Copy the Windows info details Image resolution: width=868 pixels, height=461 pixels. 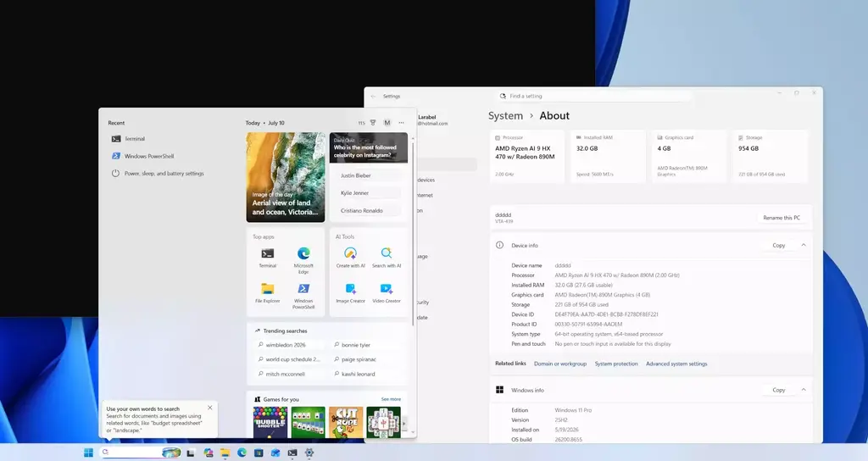778,390
